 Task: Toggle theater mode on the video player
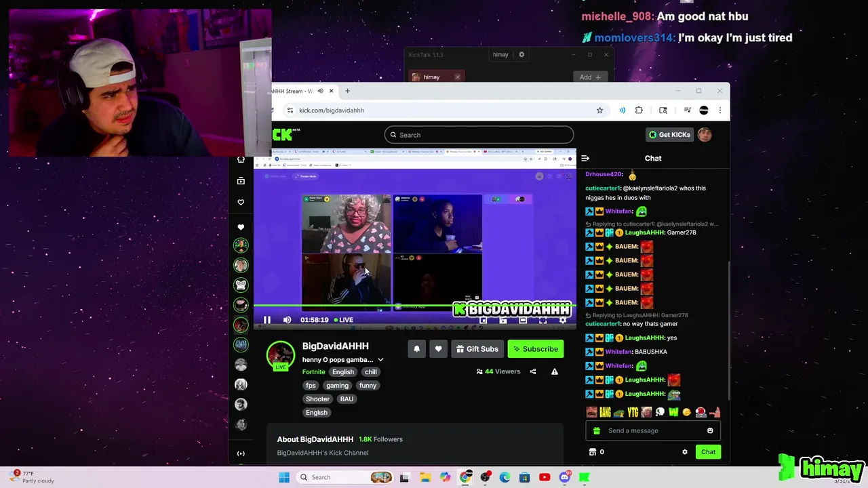pos(523,320)
